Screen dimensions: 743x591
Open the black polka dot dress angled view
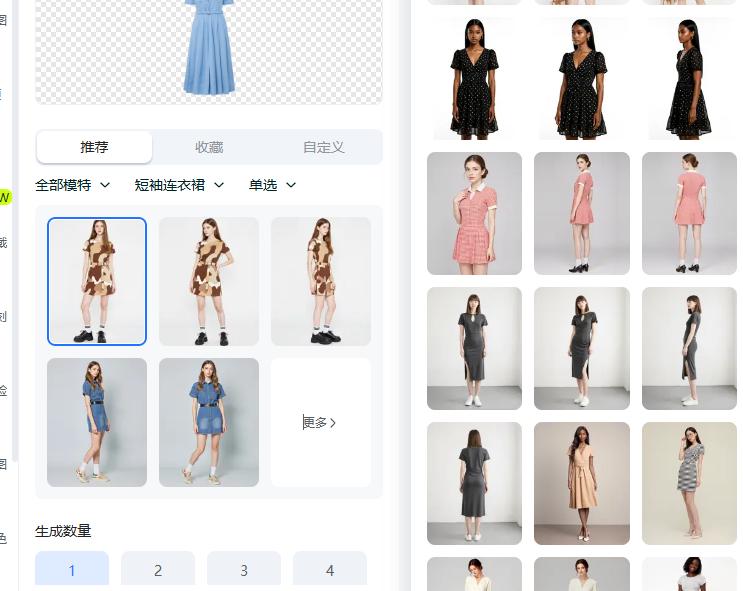pyautogui.click(x=582, y=79)
